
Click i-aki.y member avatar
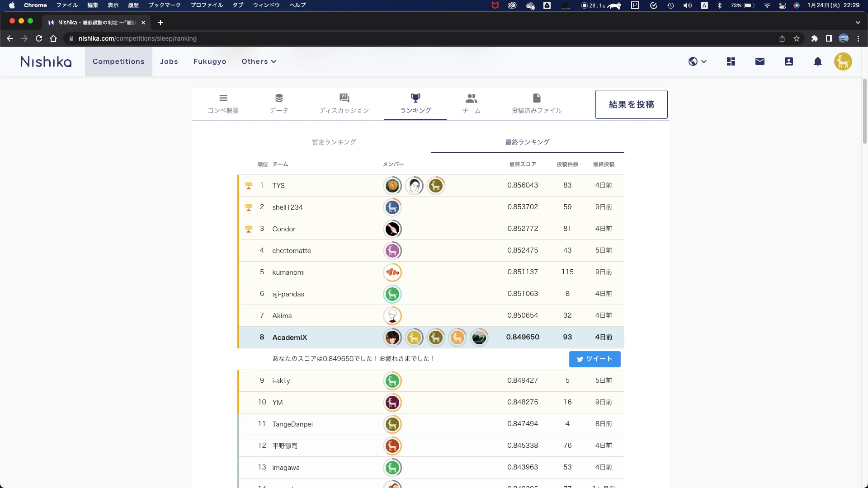click(x=392, y=381)
